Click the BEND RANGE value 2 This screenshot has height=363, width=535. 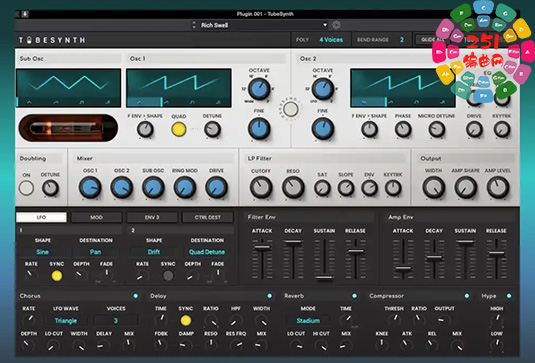coord(402,40)
